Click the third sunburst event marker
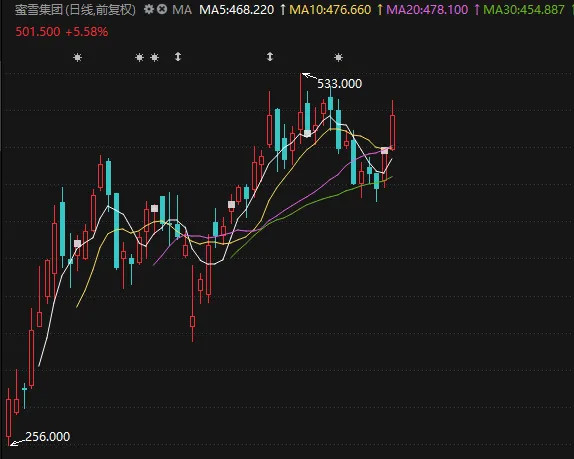 pos(154,57)
